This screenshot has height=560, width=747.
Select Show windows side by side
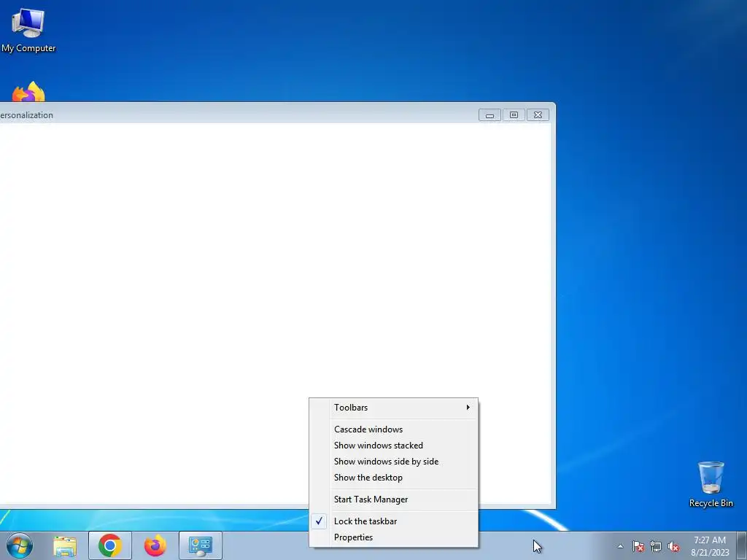393,462
